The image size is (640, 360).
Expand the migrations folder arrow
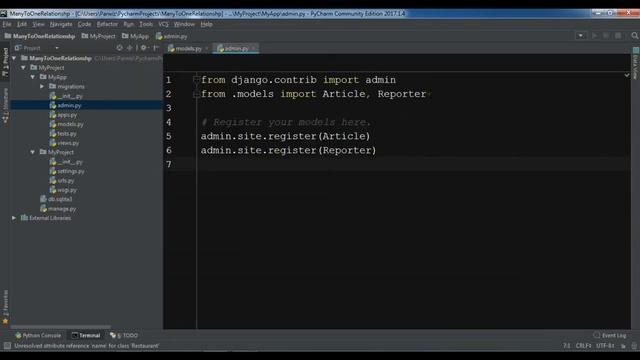tap(42, 87)
